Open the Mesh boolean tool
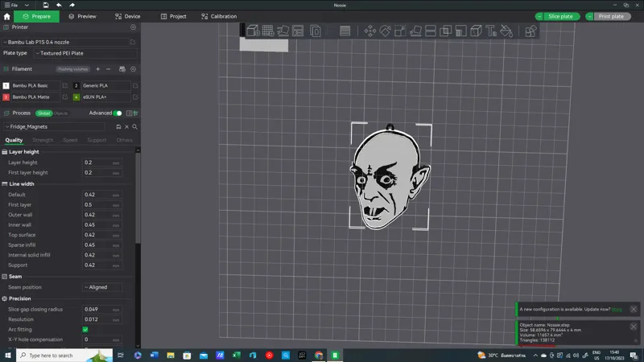644x362 pixels. tap(446, 31)
